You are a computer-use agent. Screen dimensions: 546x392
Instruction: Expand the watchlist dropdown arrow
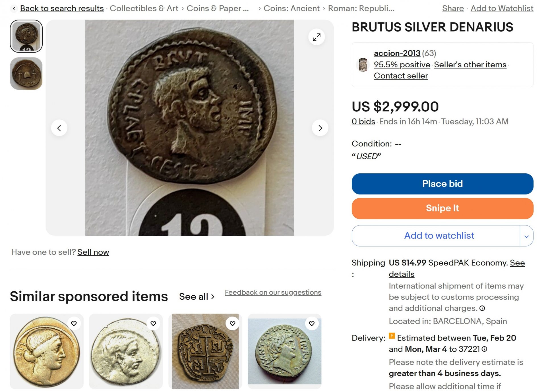[x=526, y=236]
